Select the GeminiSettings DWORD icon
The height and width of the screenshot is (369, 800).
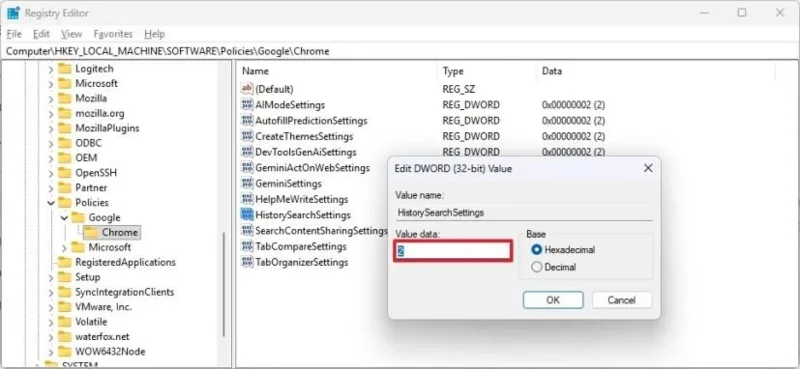(x=247, y=183)
